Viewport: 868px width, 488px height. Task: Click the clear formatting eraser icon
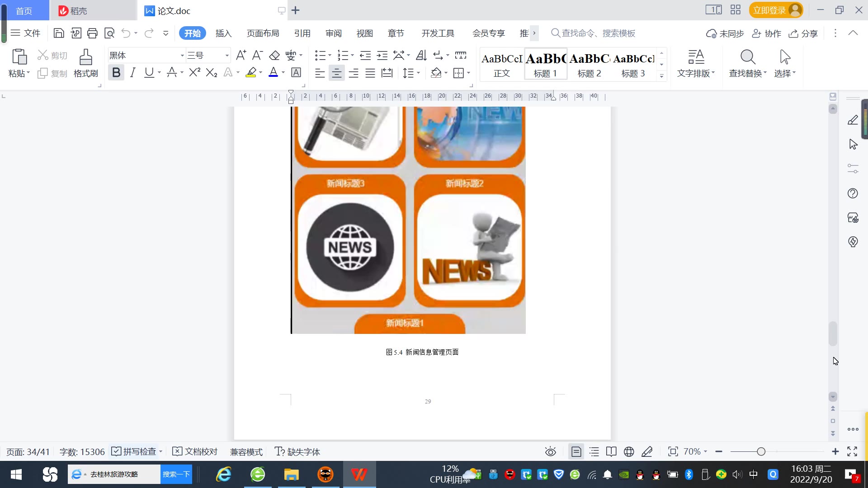coord(274,55)
